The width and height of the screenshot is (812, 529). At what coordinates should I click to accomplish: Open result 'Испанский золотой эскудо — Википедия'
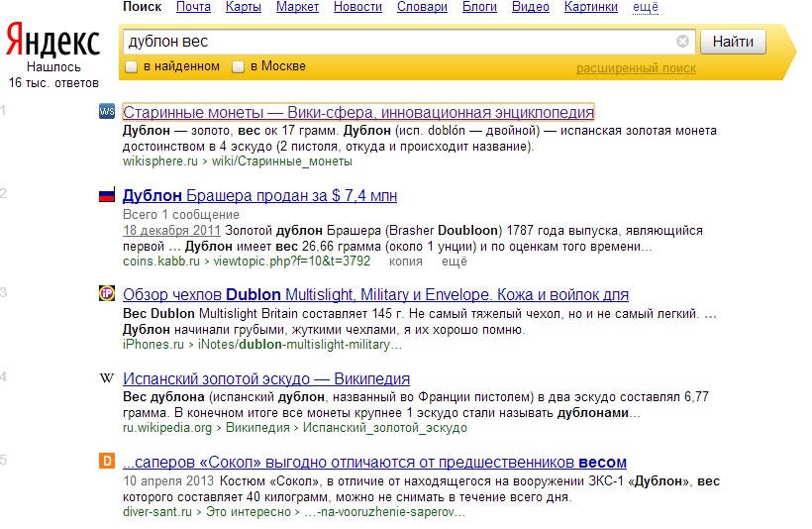266,378
